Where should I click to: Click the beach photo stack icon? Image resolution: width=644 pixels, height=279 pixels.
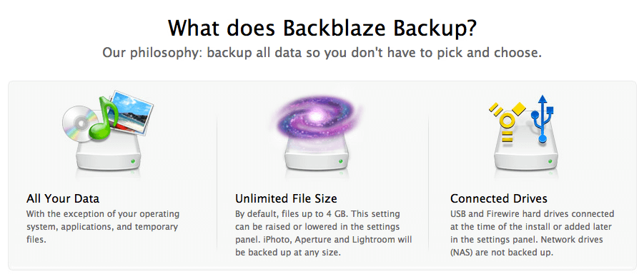(131, 113)
